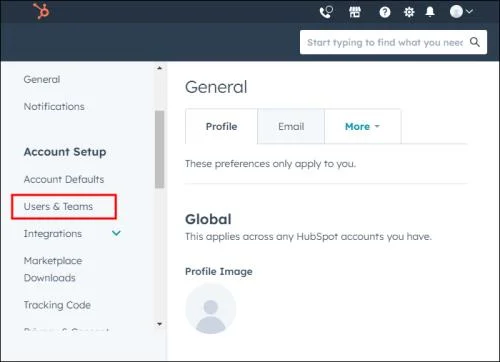
Task: Open Notifications settings in sidebar
Action: click(54, 106)
